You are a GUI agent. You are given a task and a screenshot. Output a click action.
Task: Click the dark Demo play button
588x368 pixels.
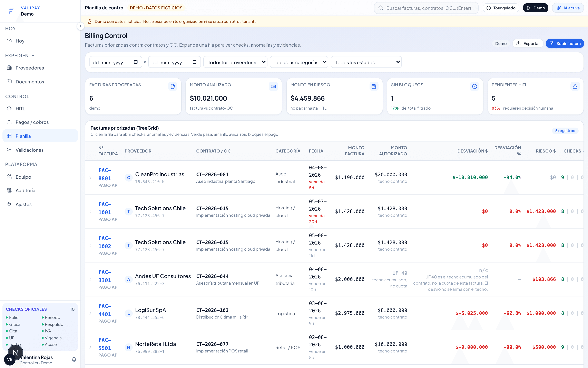pos(536,8)
